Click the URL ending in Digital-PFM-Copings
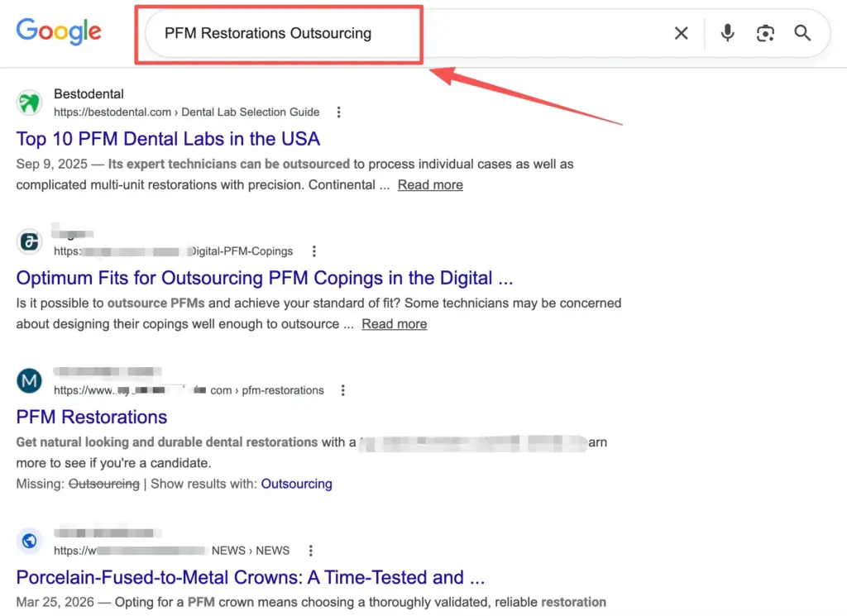The width and height of the screenshot is (847, 616). (x=173, y=251)
